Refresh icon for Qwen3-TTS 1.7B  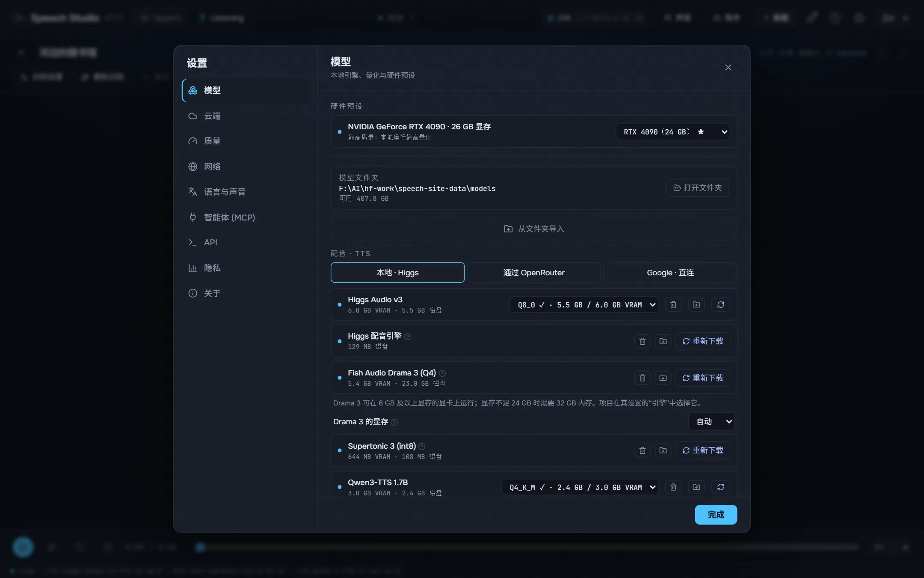[x=721, y=487]
